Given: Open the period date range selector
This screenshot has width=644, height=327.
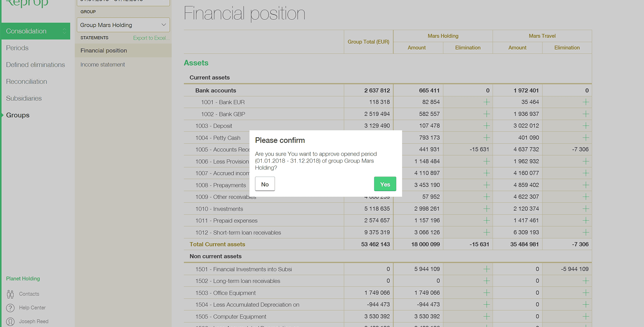Looking at the screenshot, I should click(x=123, y=2).
